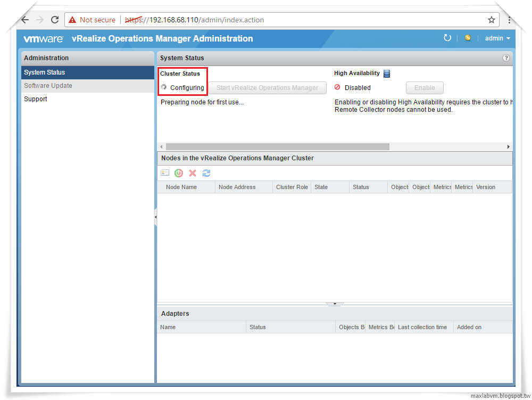Image resolution: width=532 pixels, height=400 pixels.
Task: Click 'Preparing node for first use...' text
Action: click(202, 102)
